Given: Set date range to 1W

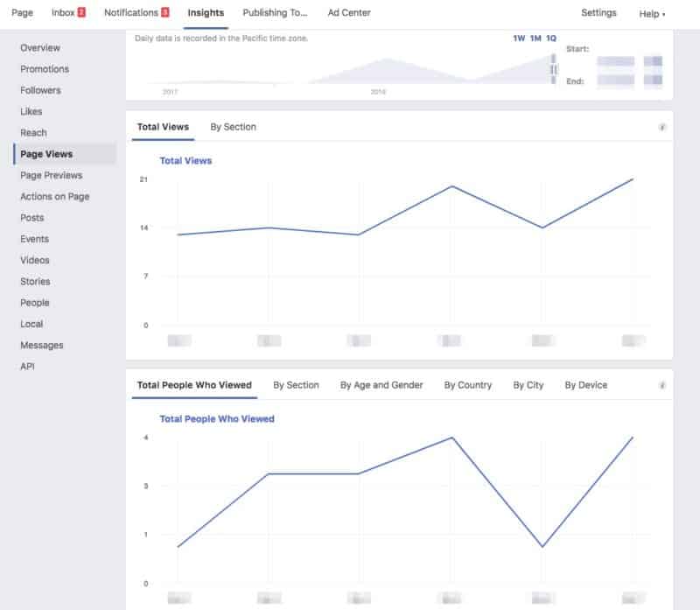Looking at the screenshot, I should tap(519, 39).
